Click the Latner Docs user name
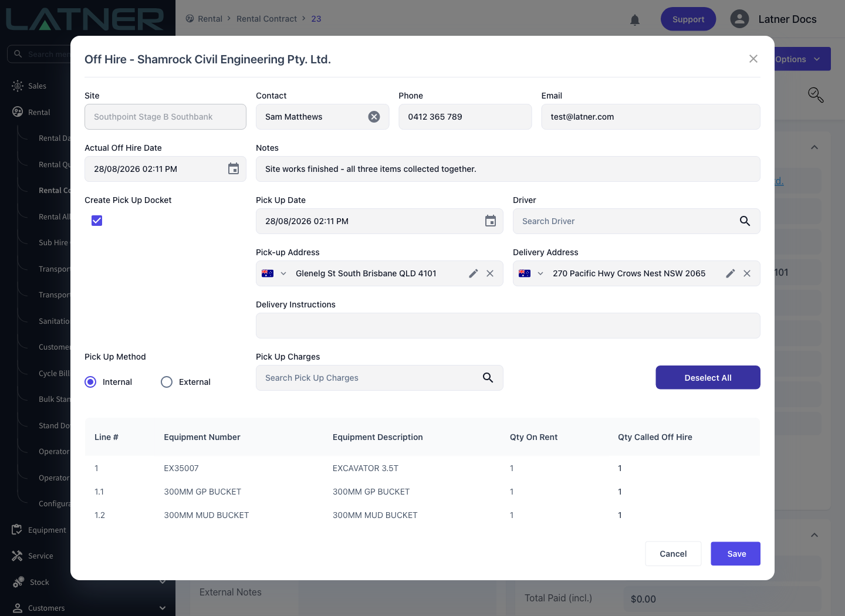 click(x=787, y=19)
